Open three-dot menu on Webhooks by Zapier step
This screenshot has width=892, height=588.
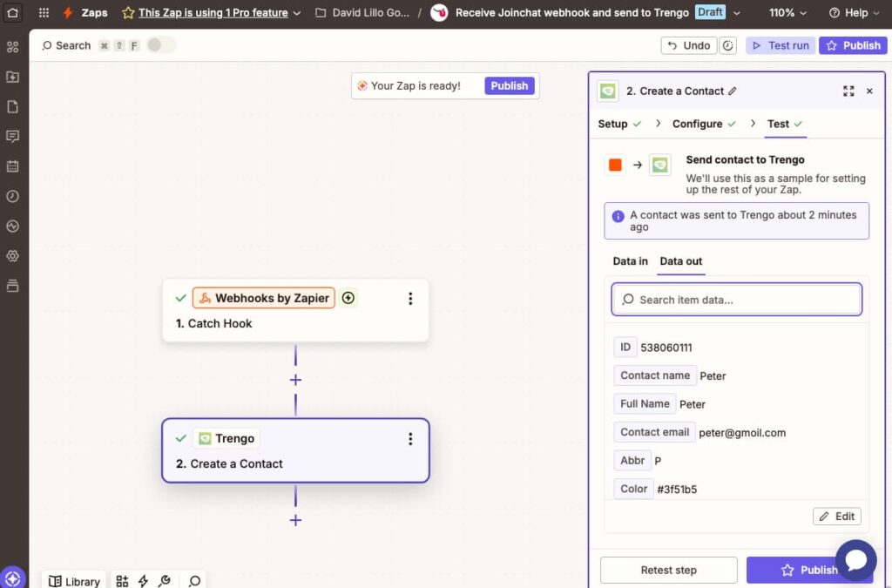tap(410, 299)
